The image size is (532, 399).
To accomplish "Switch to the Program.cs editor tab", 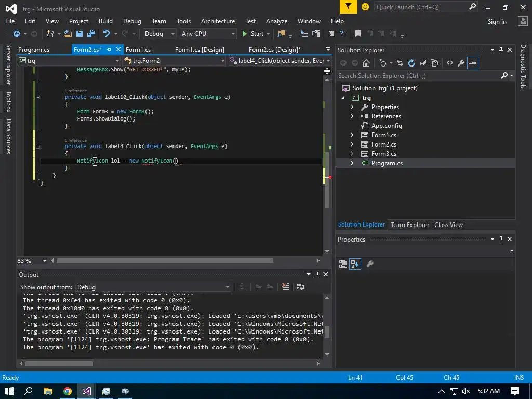I will point(34,49).
